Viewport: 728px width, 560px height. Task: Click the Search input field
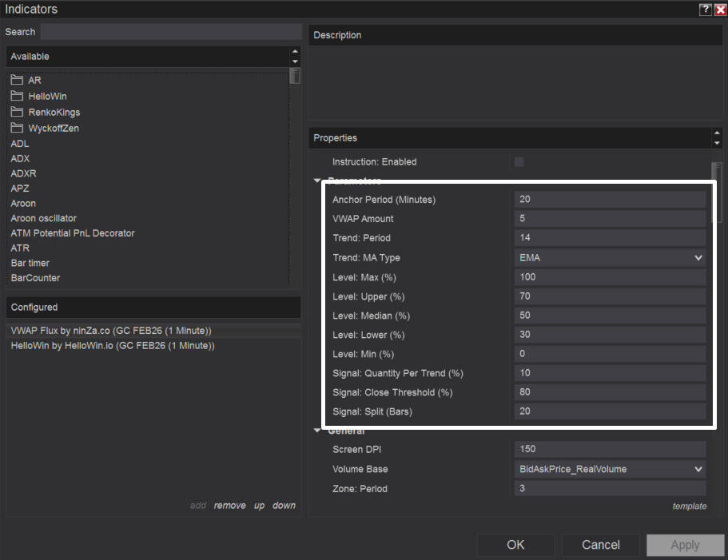click(171, 32)
